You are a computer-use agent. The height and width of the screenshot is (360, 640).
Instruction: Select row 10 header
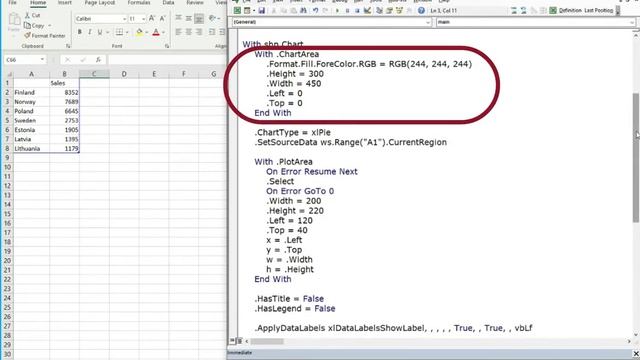click(x=7, y=167)
